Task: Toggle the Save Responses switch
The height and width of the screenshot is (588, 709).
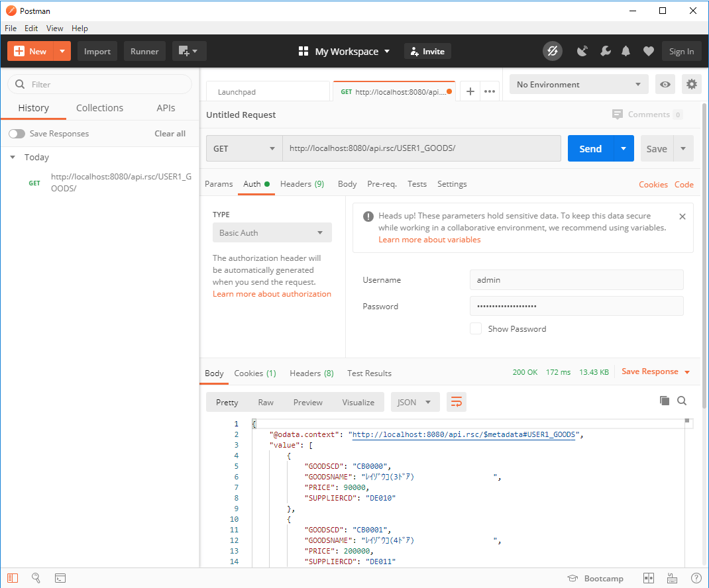Action: tap(17, 133)
